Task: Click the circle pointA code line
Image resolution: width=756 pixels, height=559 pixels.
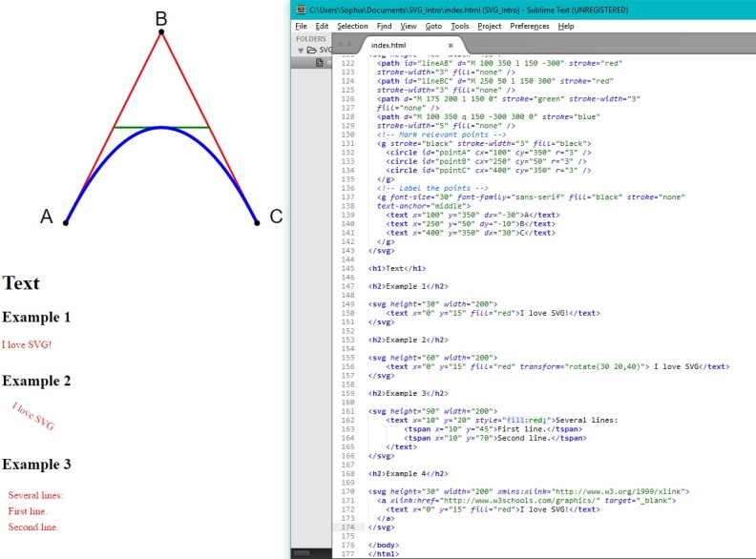Action: 489,153
